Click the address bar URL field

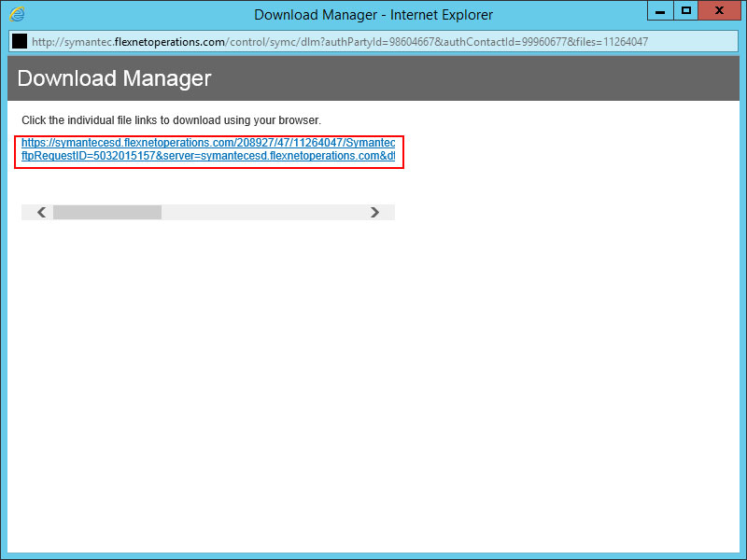pyautogui.click(x=373, y=41)
